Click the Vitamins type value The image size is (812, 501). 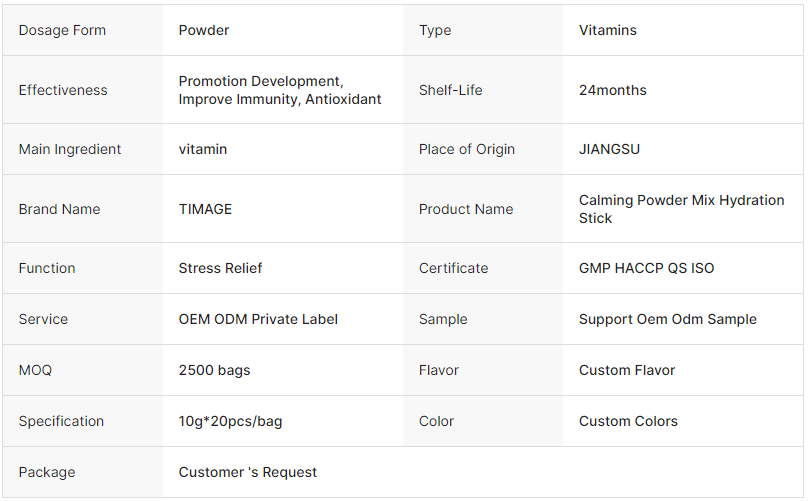(x=607, y=30)
